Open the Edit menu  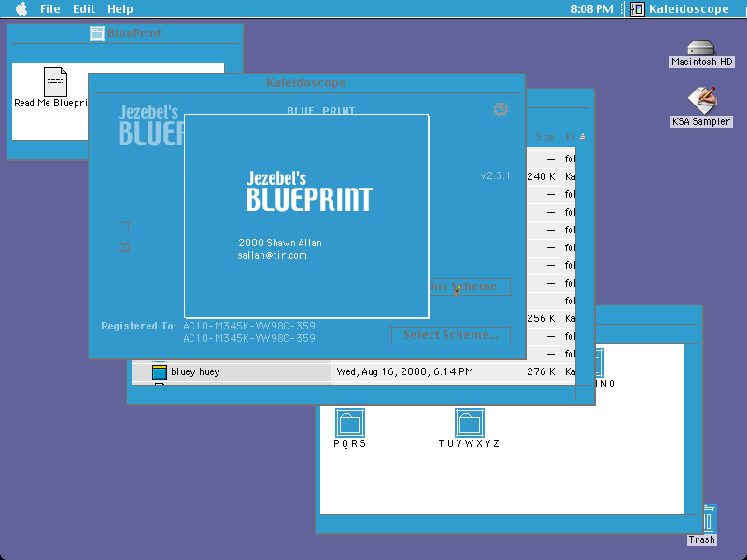(84, 8)
